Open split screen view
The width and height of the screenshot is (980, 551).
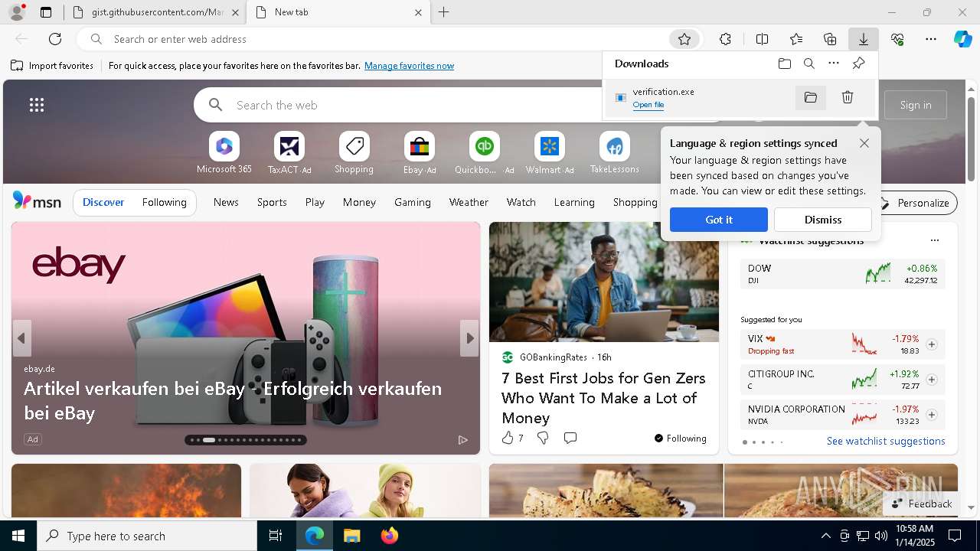[762, 39]
